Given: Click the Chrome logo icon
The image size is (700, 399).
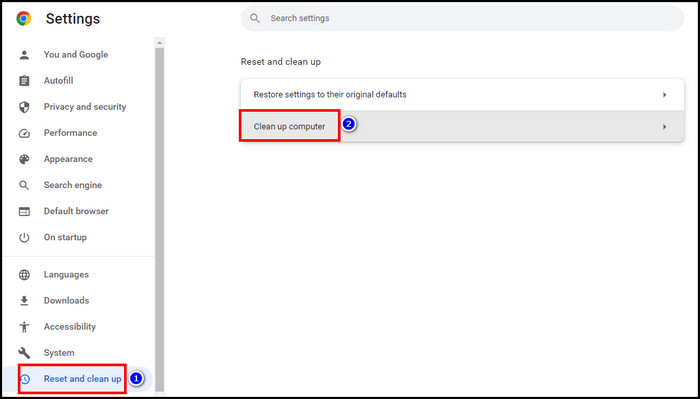Looking at the screenshot, I should (24, 18).
